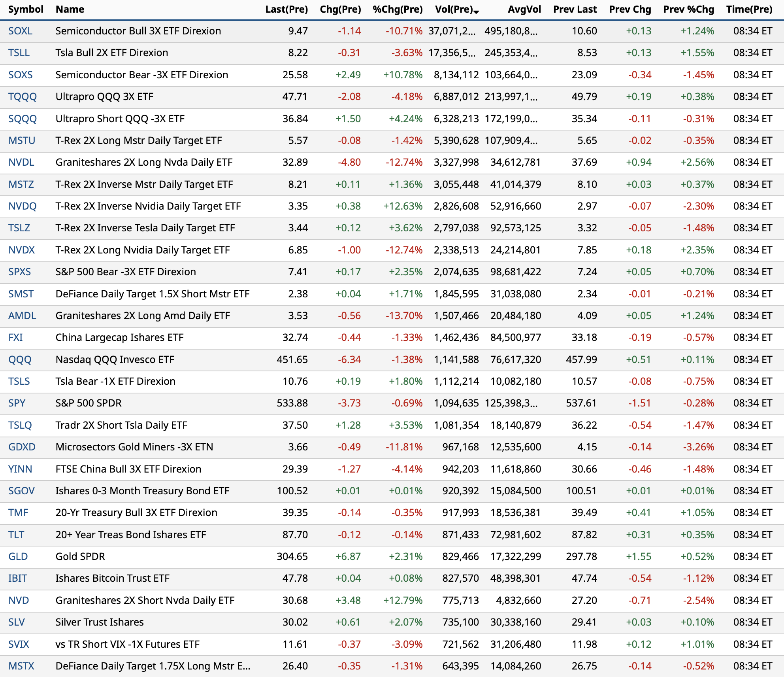Sort table by Name column
Image resolution: width=784 pixels, height=677 pixels.
[x=70, y=9]
